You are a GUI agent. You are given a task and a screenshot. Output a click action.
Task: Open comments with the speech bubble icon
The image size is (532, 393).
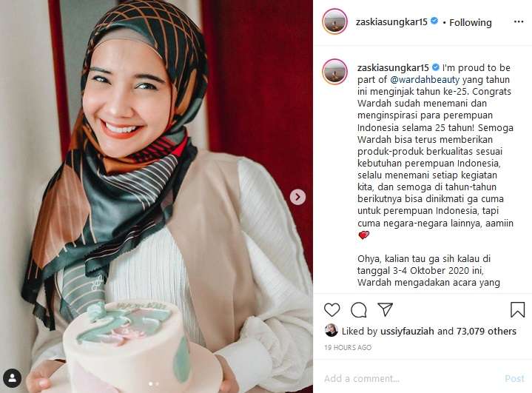coord(359,310)
